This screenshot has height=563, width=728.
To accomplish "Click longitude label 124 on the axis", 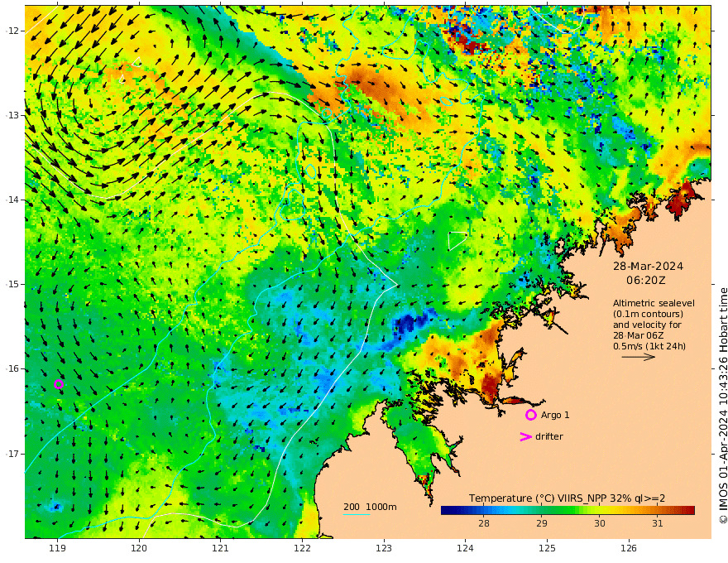I will (465, 548).
